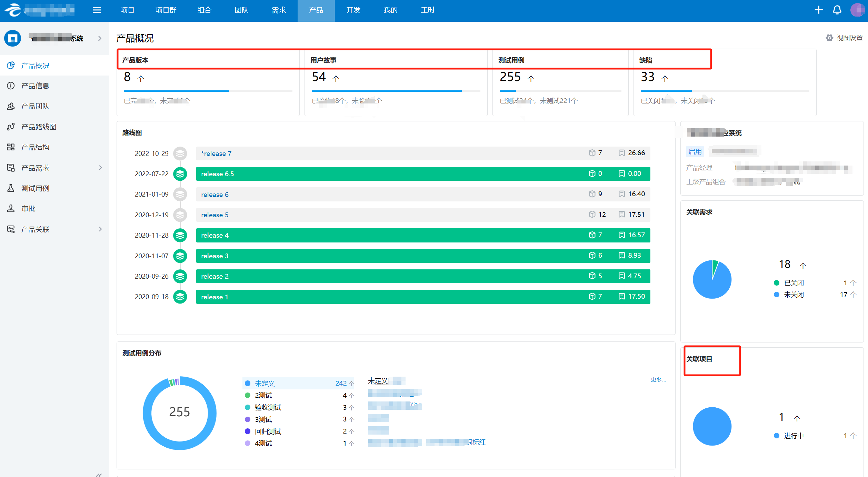The height and width of the screenshot is (477, 868).
Task: Click the 255 donut chart
Action: click(x=180, y=413)
